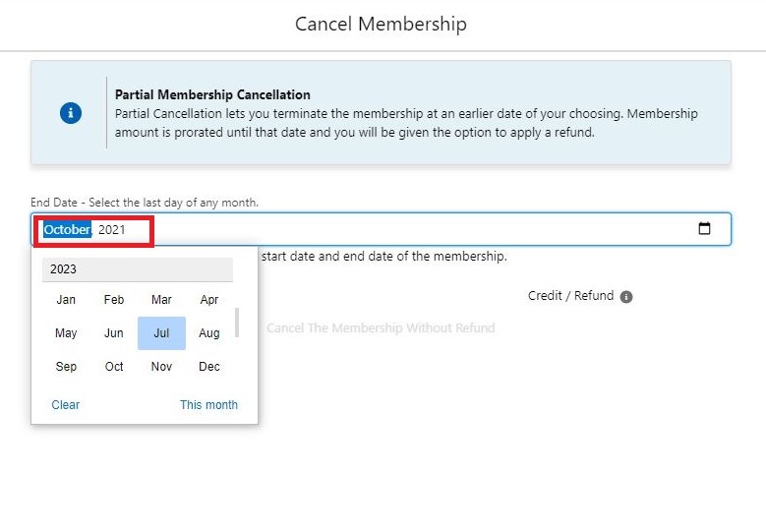Viewport: 766px width, 532px height.
Task: Choose Feb in the month picker
Action: (114, 300)
